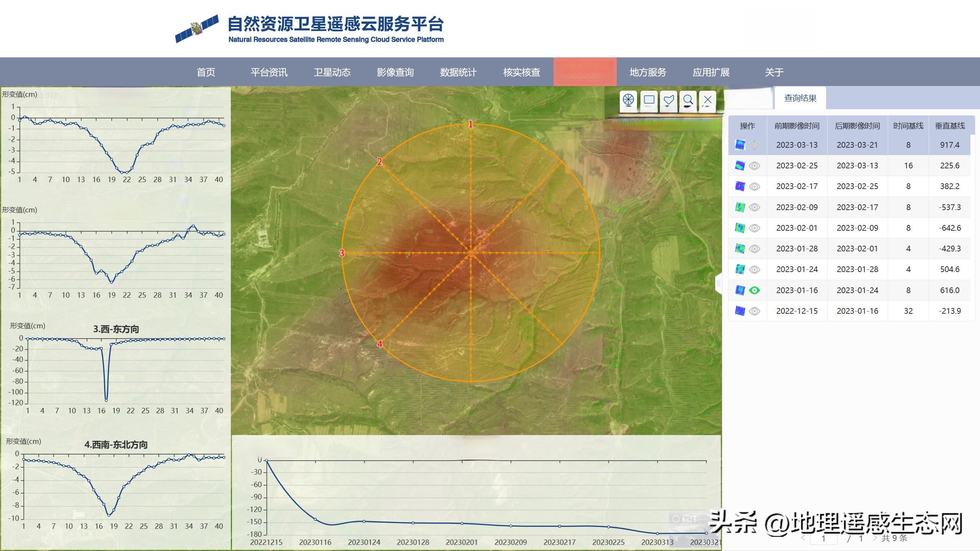Screen dimensions: 980x551
Task: Click the satellite logo in the header
Action: tap(197, 29)
